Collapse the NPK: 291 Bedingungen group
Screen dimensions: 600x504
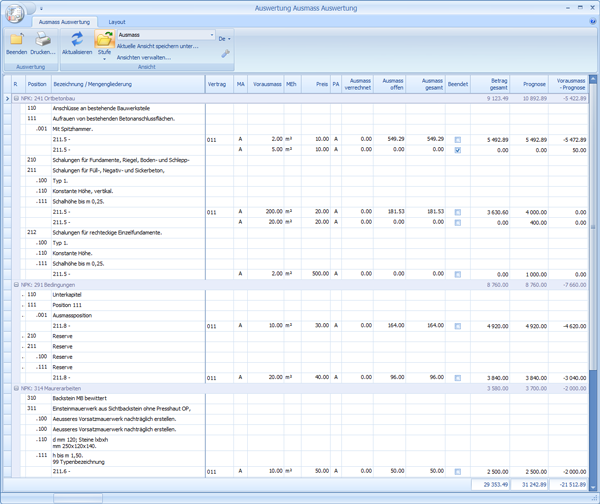point(16,285)
